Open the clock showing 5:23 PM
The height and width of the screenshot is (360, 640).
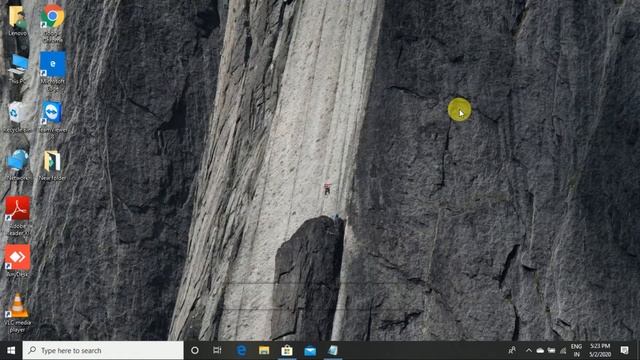[x=600, y=351]
